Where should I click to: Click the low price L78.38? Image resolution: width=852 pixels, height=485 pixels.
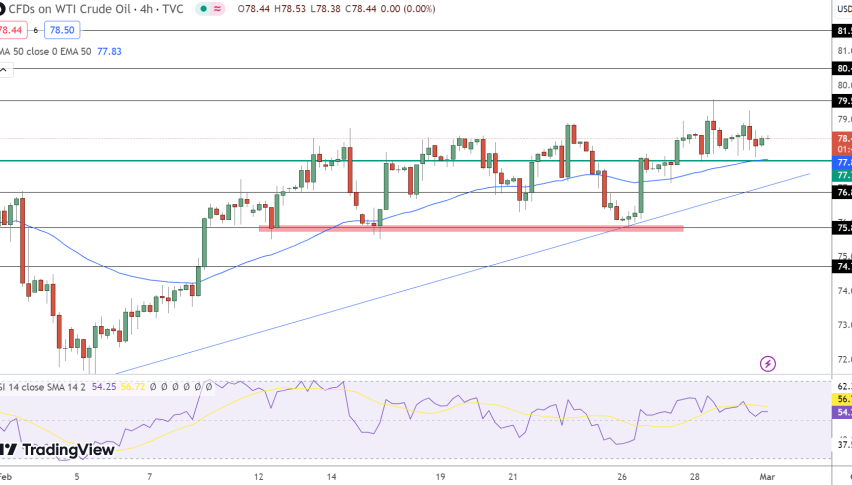point(326,9)
